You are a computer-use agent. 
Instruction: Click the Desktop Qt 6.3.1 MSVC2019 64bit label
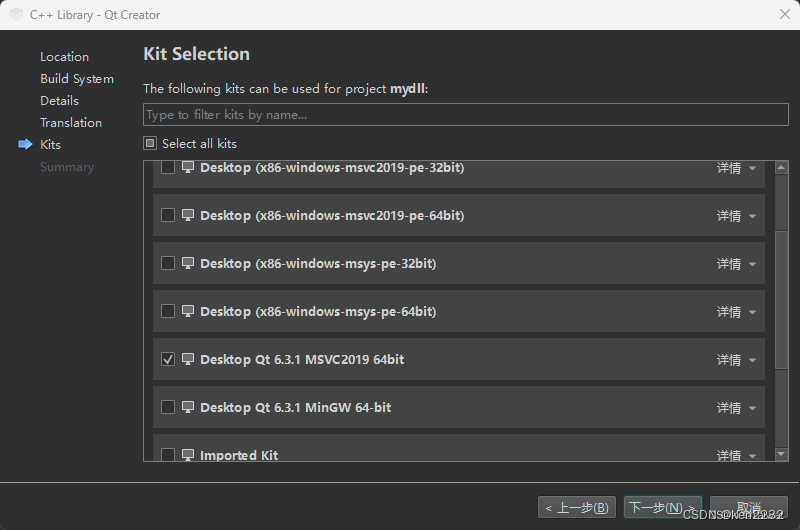pyautogui.click(x=302, y=359)
